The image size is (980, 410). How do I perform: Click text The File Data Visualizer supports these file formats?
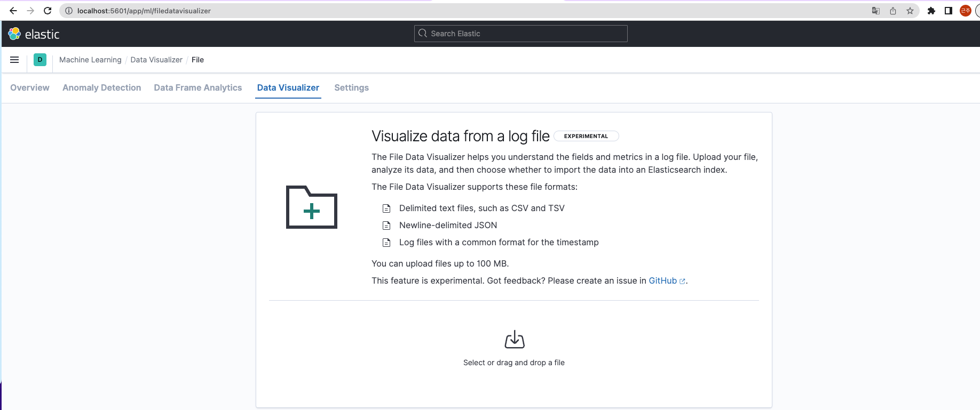475,187
